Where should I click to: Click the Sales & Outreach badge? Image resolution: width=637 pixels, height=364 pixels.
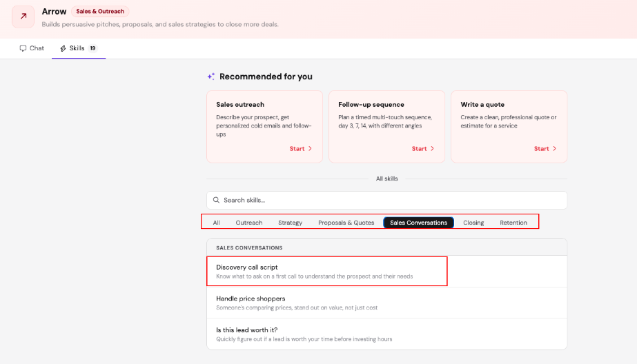click(100, 12)
